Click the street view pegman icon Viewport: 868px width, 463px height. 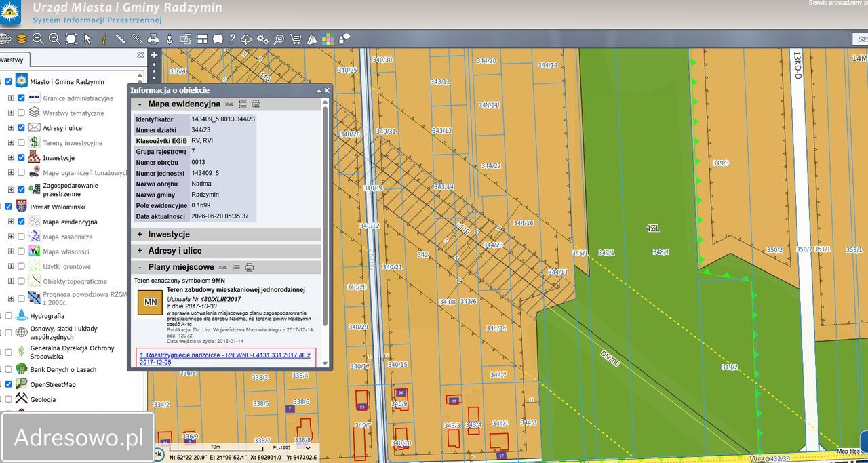[170, 39]
